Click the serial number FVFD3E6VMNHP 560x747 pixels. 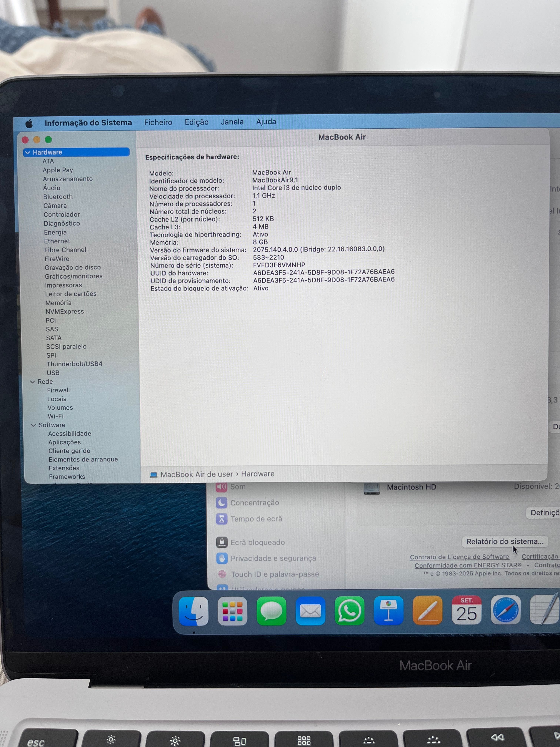pos(279,265)
